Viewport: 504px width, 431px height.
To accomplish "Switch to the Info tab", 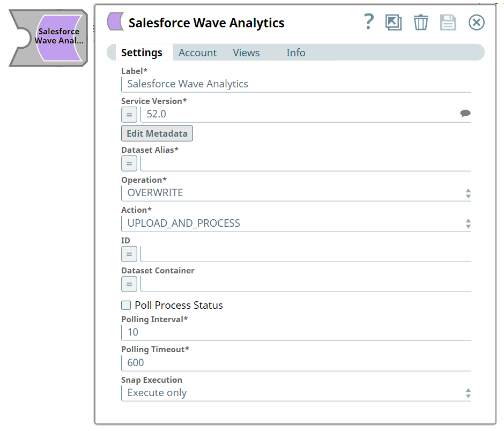I will coord(296,53).
